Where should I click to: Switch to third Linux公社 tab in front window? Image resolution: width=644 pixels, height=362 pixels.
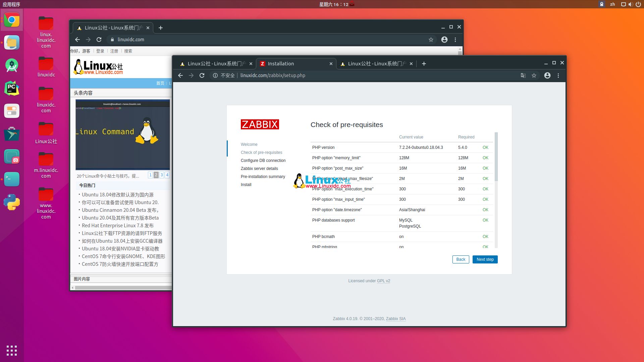(x=376, y=64)
